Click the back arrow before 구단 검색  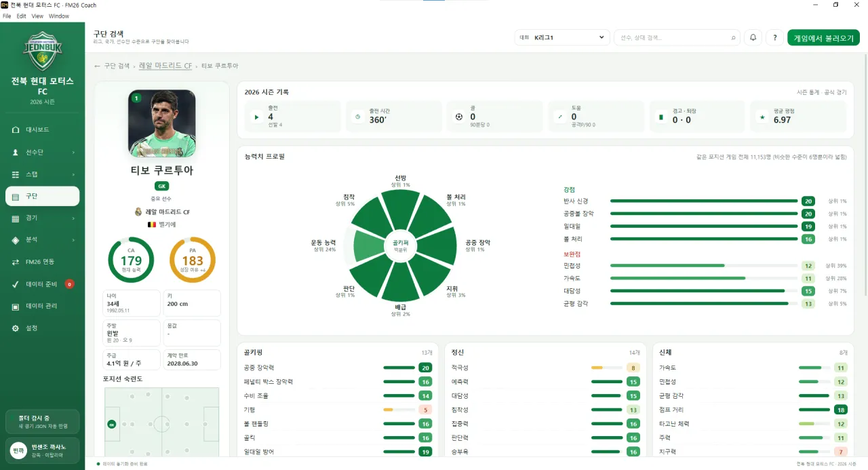point(97,66)
